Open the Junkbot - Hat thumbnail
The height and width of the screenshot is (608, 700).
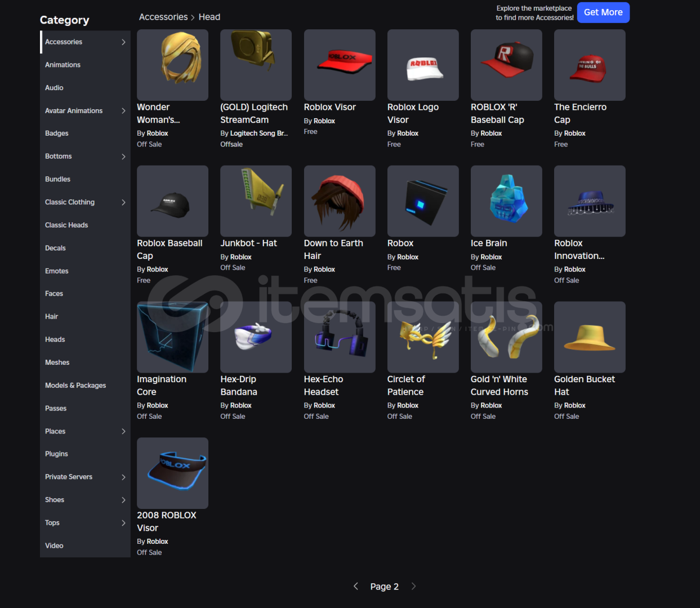coord(256,201)
